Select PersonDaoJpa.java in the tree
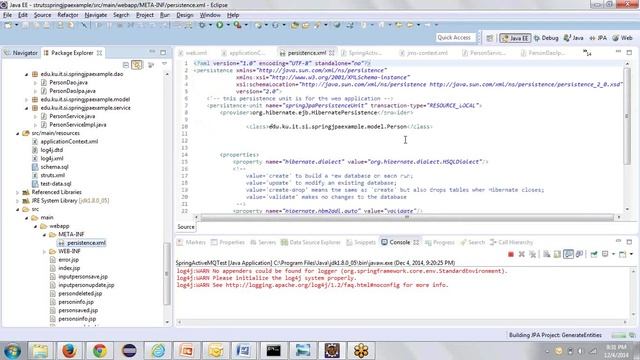The height and width of the screenshot is (360, 640). click(68, 91)
